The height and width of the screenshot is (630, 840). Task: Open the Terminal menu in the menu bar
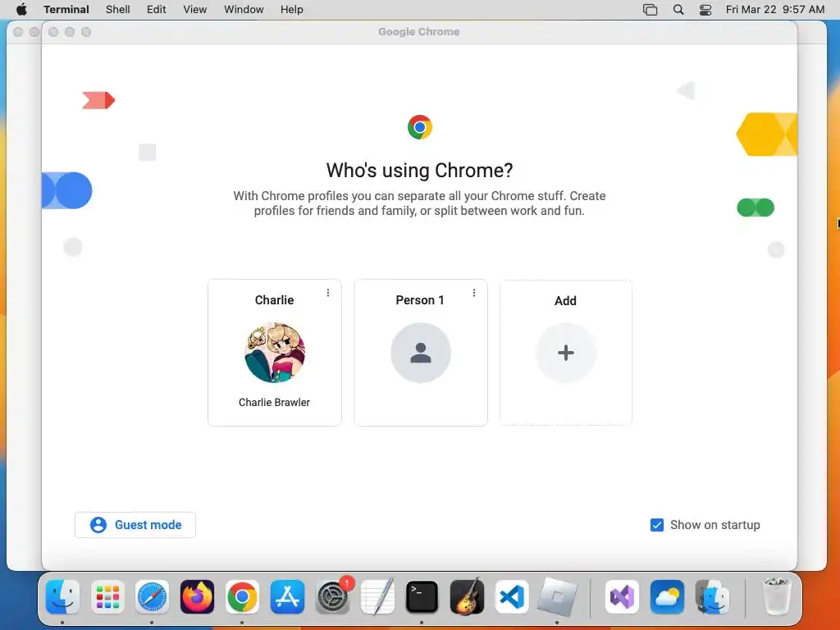pos(66,10)
